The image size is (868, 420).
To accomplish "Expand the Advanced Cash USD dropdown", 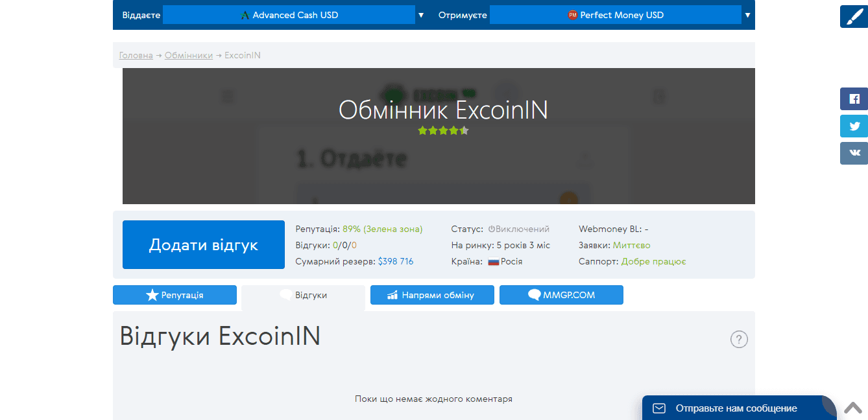I will 289,15.
